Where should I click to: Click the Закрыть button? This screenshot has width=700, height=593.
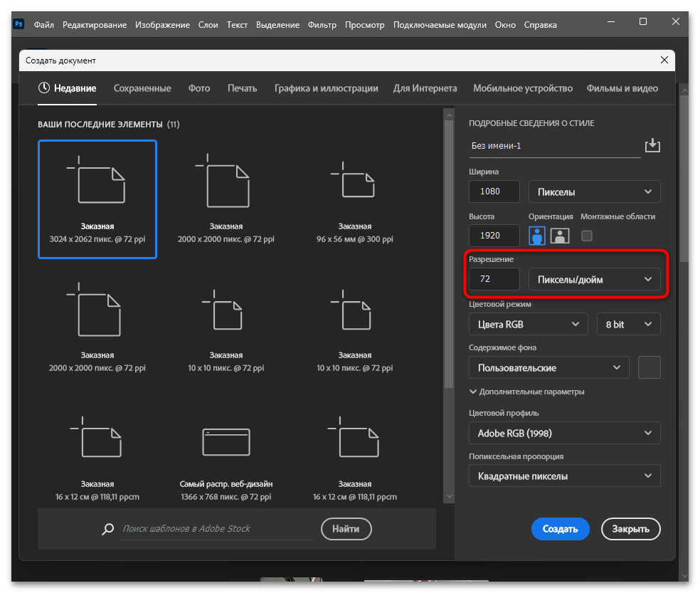tap(630, 529)
